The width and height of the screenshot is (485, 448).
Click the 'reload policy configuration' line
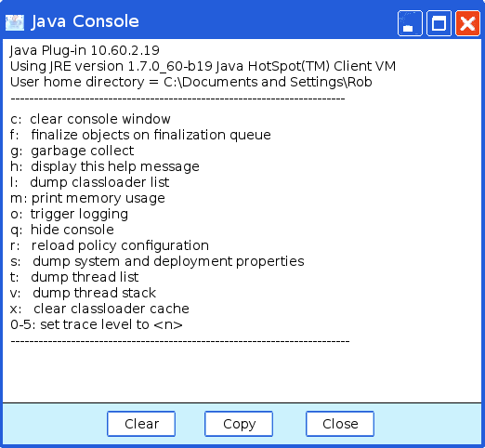click(x=110, y=245)
